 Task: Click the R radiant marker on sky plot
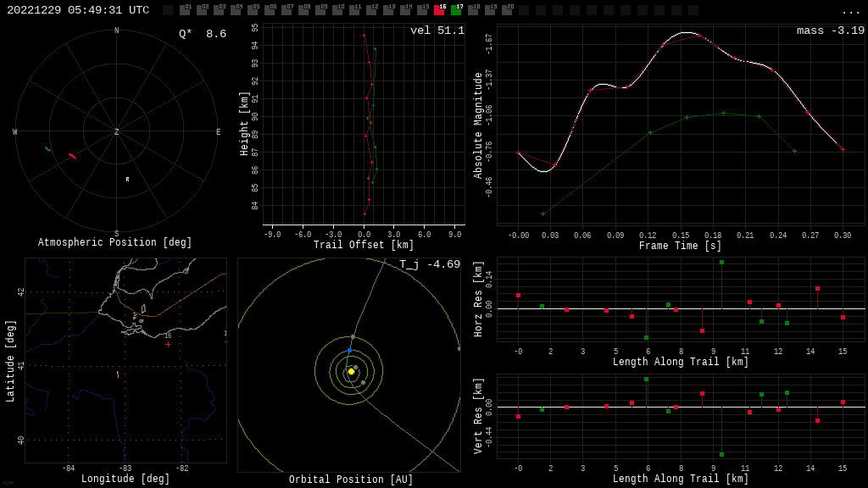(127, 180)
